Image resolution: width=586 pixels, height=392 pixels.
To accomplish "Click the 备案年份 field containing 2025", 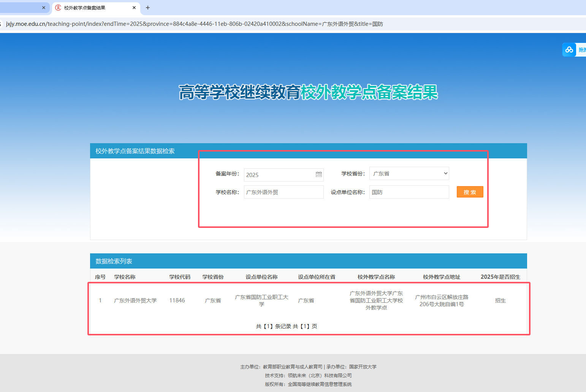I will point(279,175).
